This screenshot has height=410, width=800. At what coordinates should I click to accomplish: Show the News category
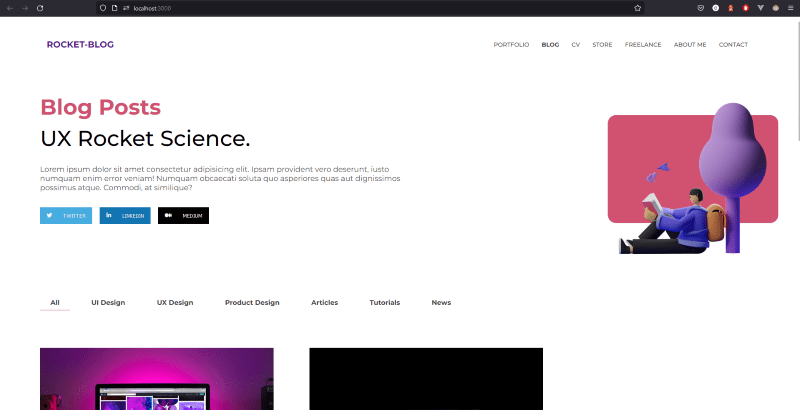(x=441, y=302)
